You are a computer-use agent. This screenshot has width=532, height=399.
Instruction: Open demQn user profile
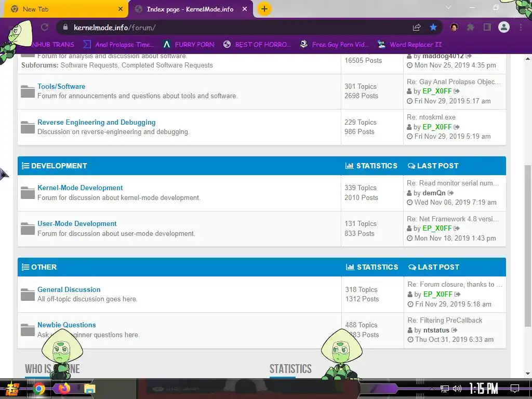point(434,193)
